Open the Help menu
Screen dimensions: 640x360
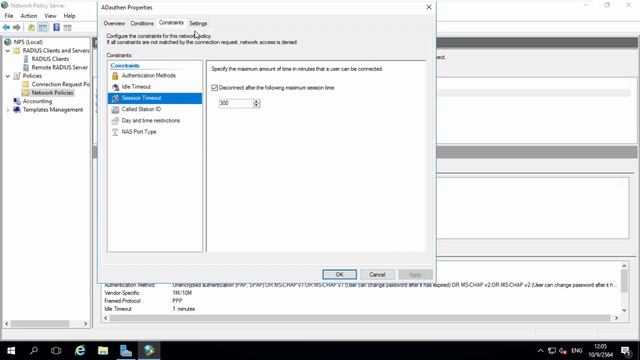pyautogui.click(x=69, y=16)
